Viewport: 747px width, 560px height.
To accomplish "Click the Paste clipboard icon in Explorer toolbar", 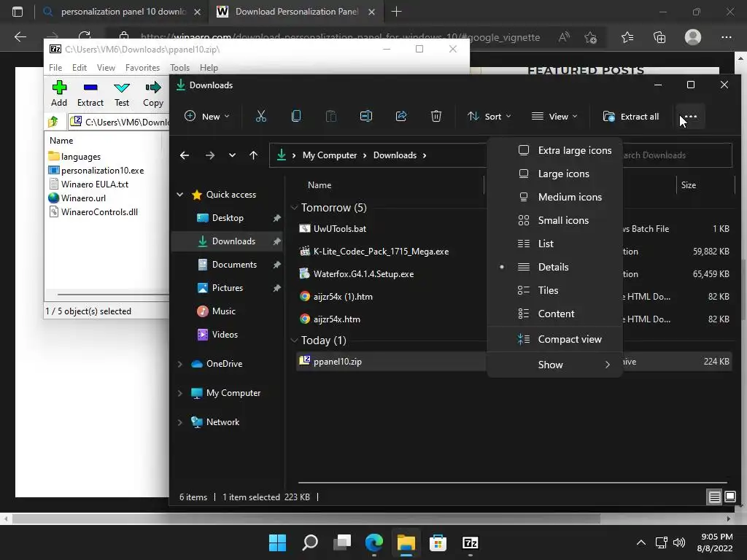I will [330, 116].
